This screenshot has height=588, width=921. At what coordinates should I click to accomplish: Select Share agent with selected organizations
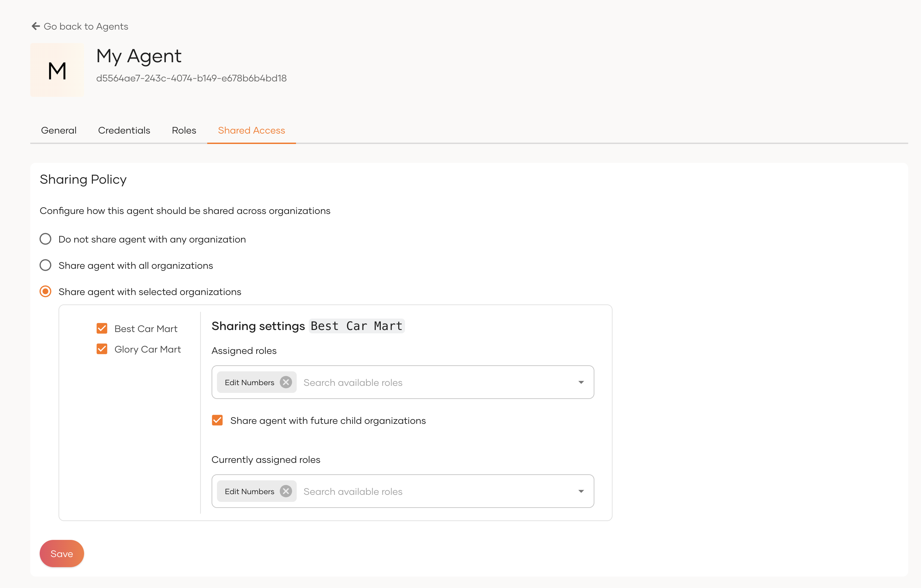(45, 292)
